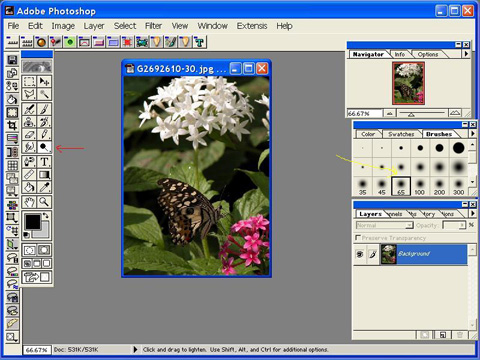Screen dimensions: 480x360
Task: Open the Opacity slider dropdown
Action: [x=462, y=226]
